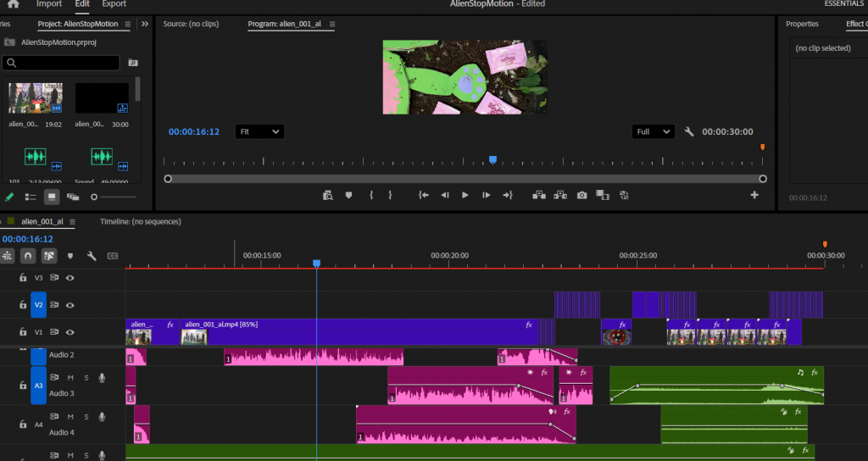Mute the Audio 3 track
868x461 pixels.
click(x=70, y=377)
